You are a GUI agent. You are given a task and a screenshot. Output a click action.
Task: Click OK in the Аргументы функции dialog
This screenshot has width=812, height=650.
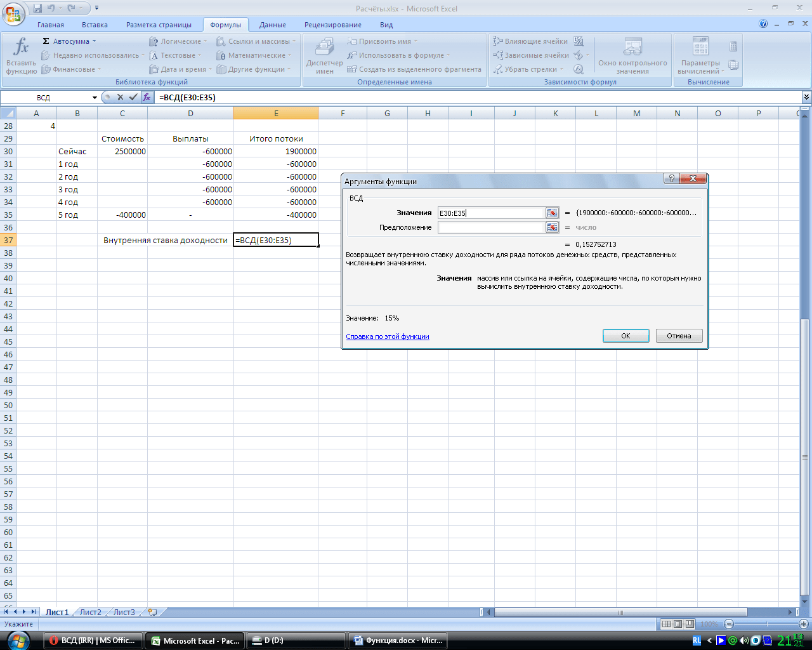[x=625, y=336]
